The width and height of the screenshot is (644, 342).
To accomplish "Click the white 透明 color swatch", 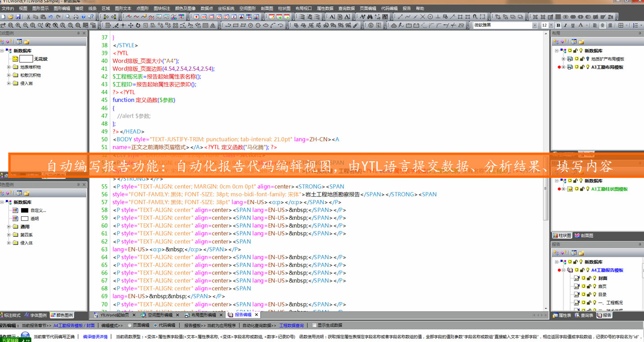I will (x=24, y=218).
